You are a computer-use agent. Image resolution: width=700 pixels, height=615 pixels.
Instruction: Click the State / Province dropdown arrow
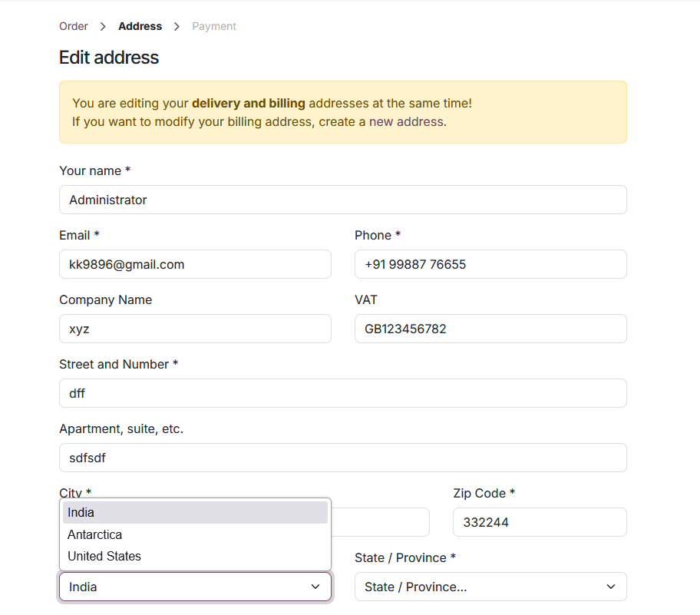[x=611, y=587]
